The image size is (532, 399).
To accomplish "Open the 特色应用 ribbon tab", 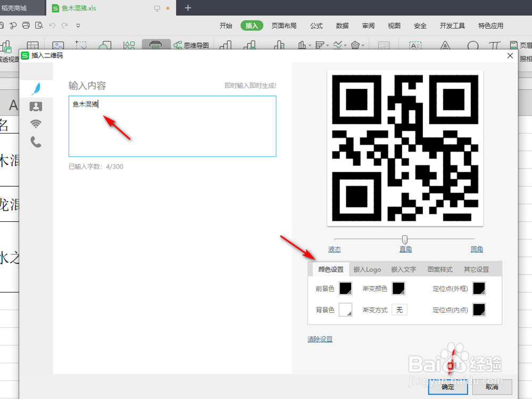I will click(491, 26).
